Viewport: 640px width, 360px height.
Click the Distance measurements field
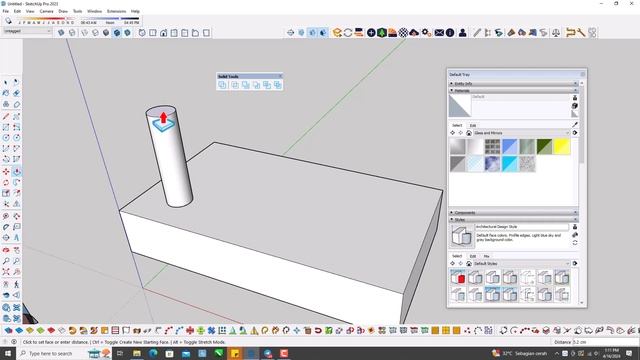tap(605, 342)
